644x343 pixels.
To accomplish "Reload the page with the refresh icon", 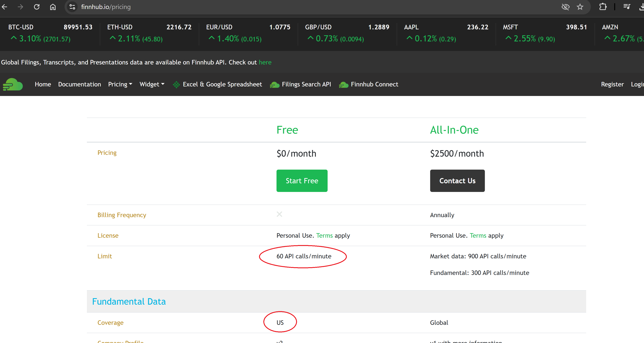I will click(37, 7).
